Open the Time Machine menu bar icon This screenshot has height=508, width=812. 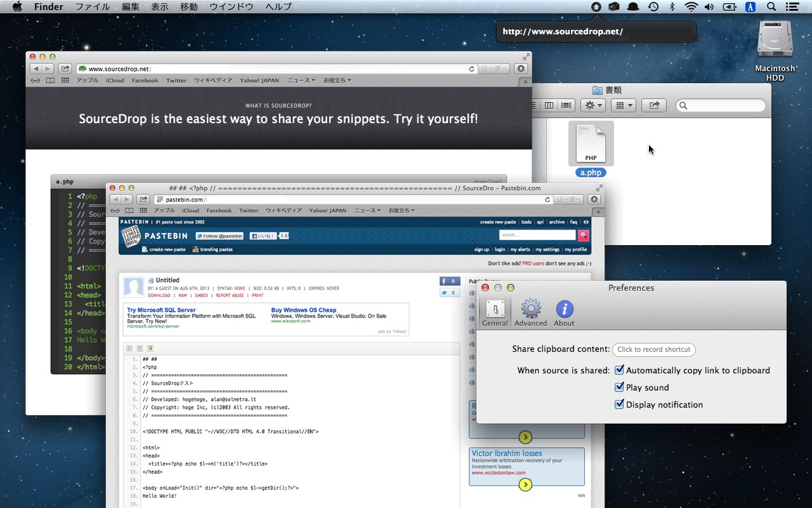[x=653, y=7]
